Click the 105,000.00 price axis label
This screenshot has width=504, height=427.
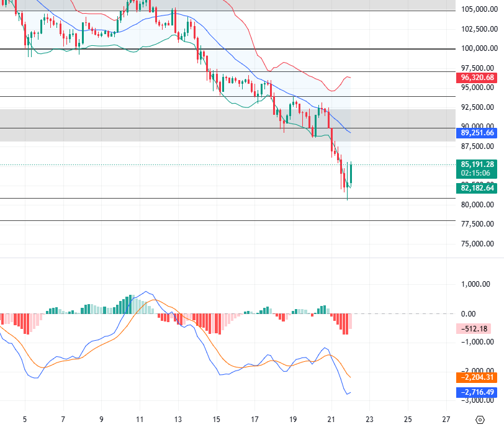coord(478,9)
